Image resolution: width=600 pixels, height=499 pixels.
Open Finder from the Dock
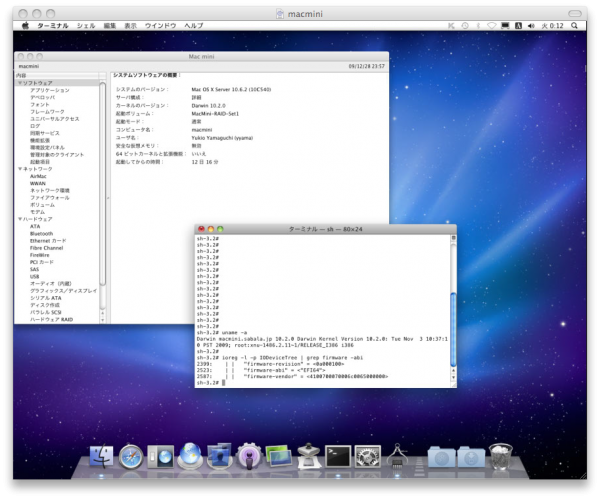101,456
